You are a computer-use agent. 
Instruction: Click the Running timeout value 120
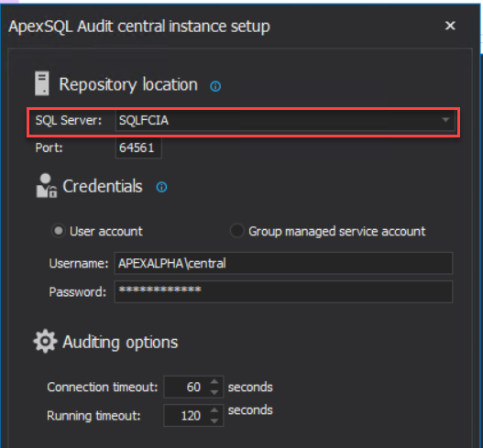point(191,416)
